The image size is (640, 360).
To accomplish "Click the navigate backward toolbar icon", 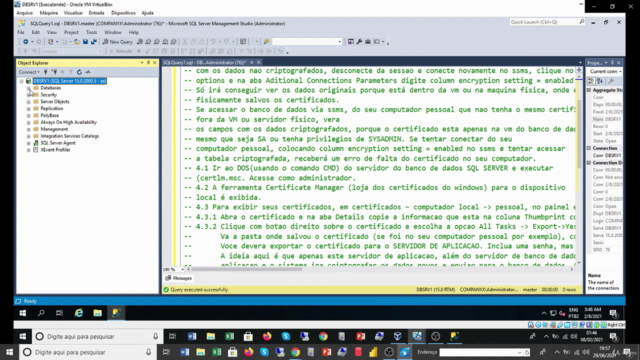I will pos(25,42).
